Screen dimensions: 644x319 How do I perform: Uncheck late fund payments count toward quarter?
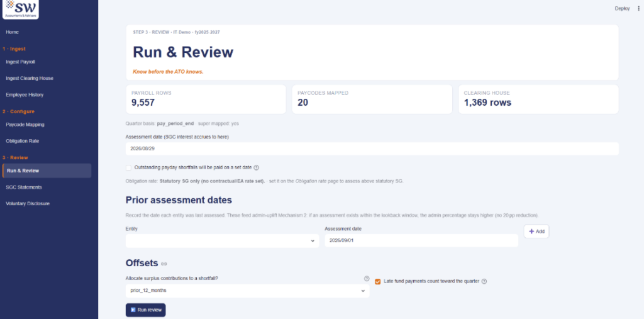(378, 282)
